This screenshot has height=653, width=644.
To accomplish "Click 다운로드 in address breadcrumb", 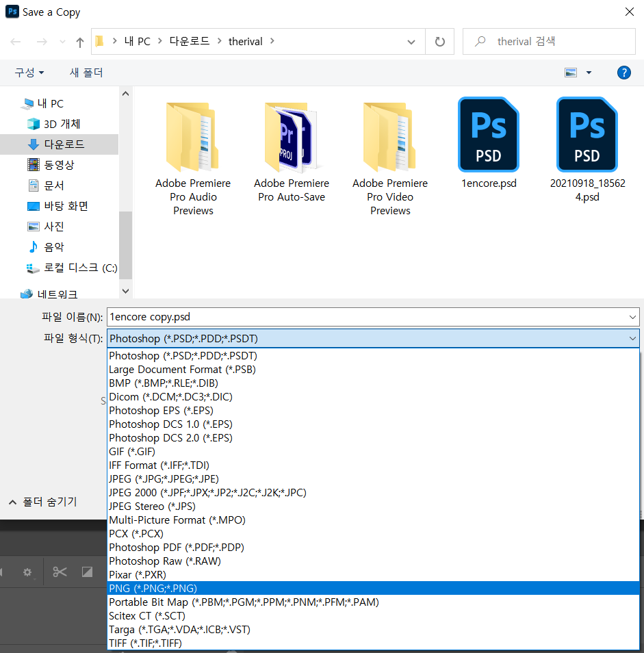I will (x=190, y=42).
